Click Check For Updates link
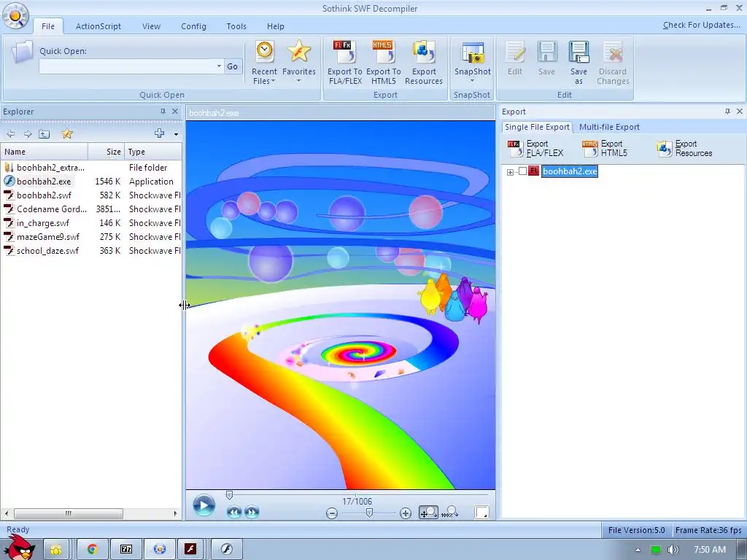This screenshot has height=560, width=747. coord(701,25)
